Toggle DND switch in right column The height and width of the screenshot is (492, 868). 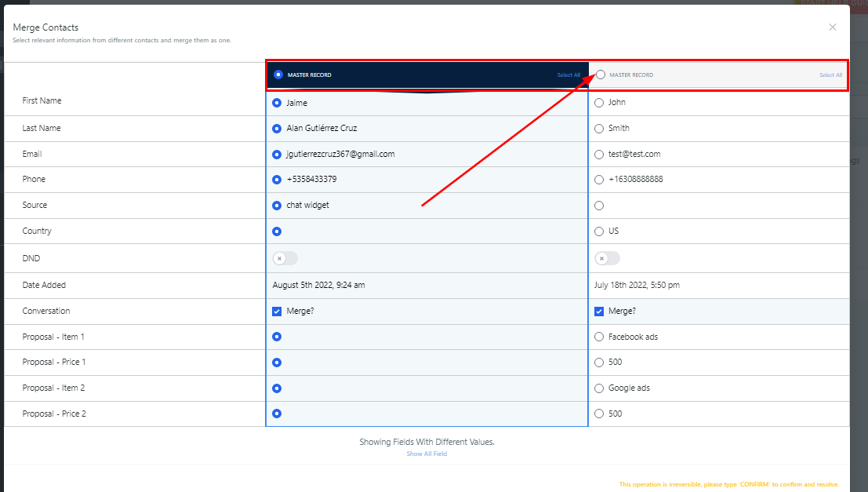point(607,258)
